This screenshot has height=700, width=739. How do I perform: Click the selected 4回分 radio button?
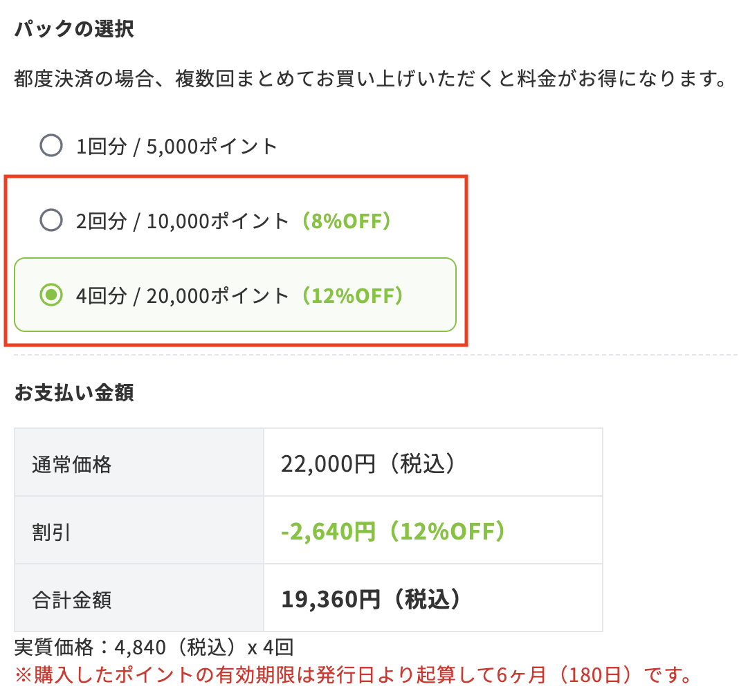tap(51, 295)
